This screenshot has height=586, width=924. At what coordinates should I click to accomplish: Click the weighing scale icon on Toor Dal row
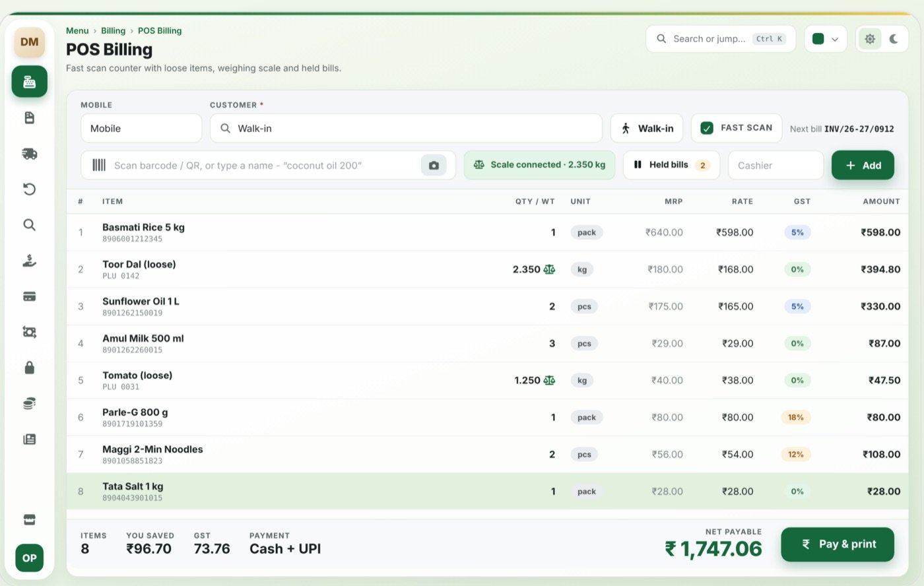549,269
